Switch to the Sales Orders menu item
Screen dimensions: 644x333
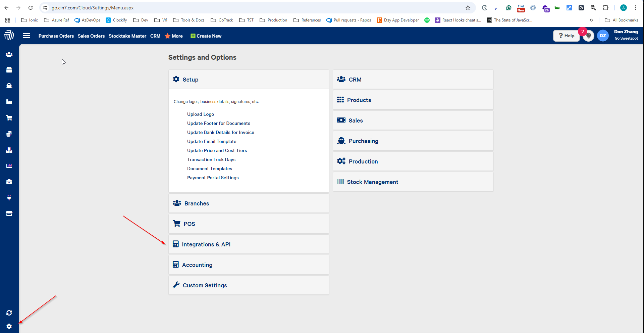(91, 36)
